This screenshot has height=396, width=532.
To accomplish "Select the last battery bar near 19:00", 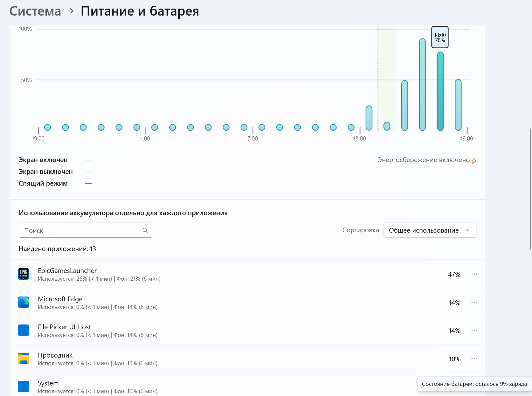I will pyautogui.click(x=458, y=105).
